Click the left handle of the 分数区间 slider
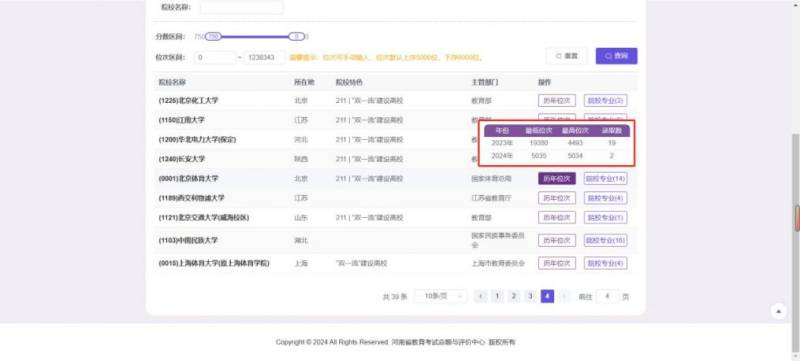 [213, 37]
